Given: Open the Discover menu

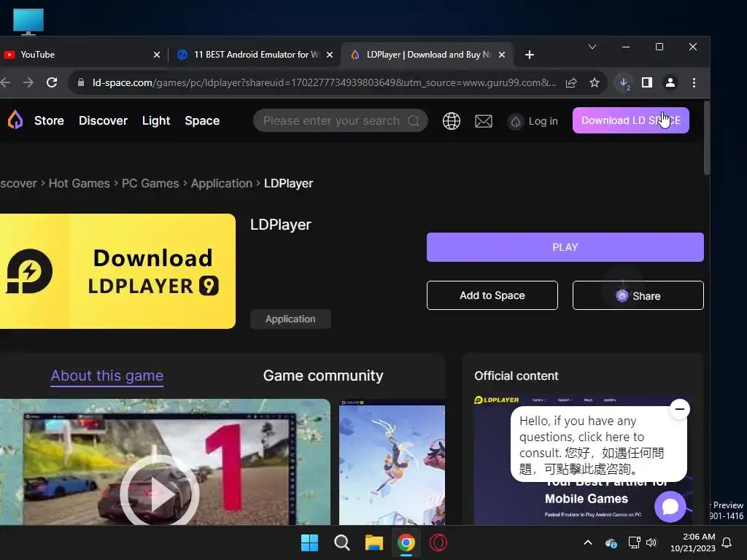Looking at the screenshot, I should click(x=103, y=120).
